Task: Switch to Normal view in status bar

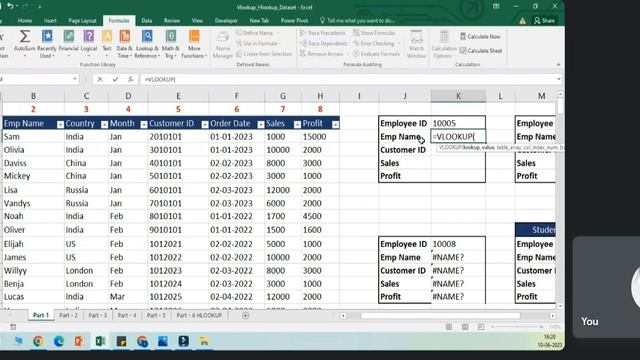Action: tap(449, 327)
